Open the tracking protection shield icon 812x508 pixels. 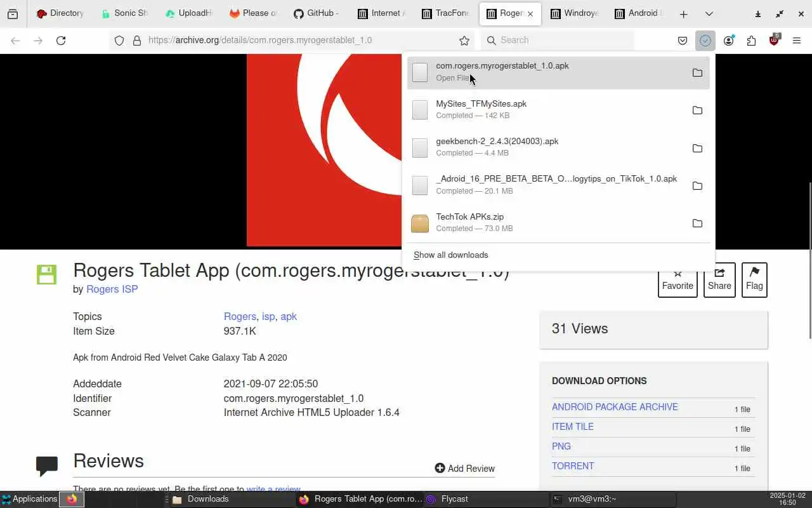click(119, 40)
